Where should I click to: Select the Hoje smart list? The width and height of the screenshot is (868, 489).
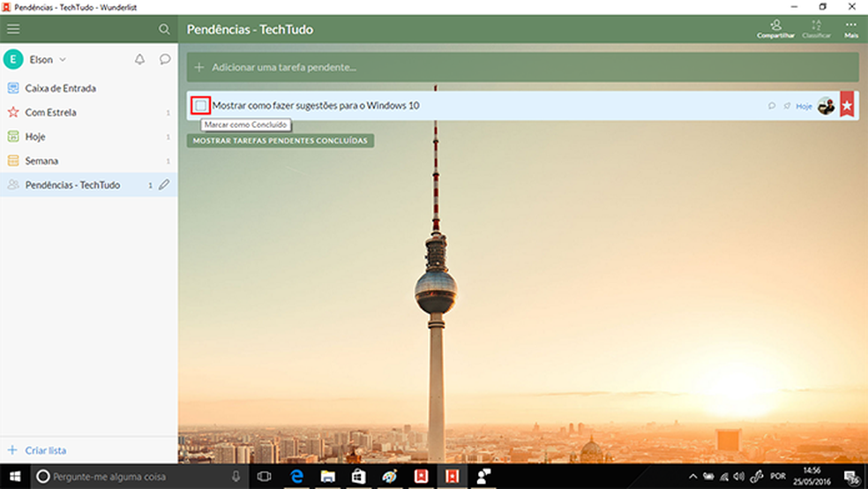(x=88, y=137)
